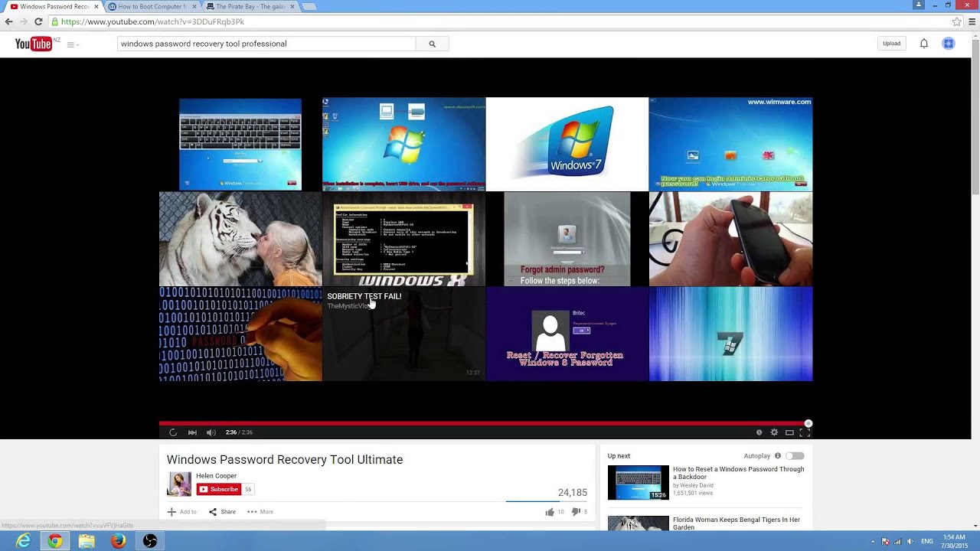Open a new browser tab
The image size is (980, 551).
coord(309,7)
